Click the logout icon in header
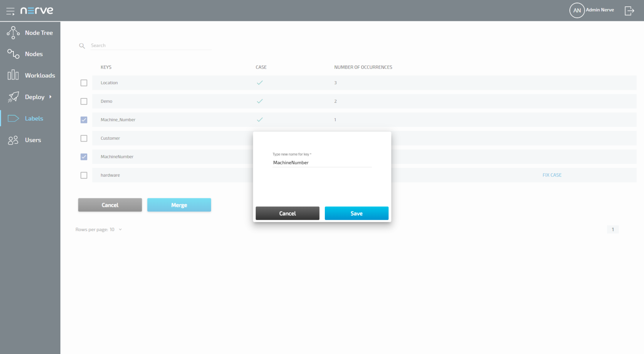644x354 pixels. click(x=629, y=11)
